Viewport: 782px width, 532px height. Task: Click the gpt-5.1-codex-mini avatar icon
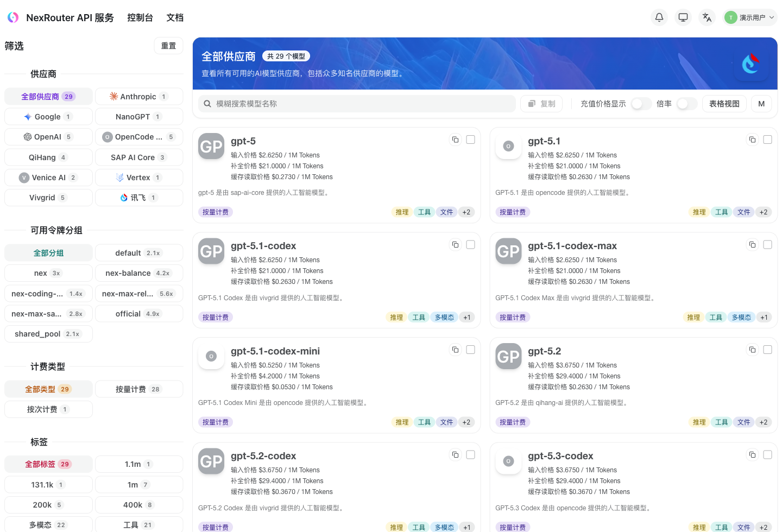[211, 356]
